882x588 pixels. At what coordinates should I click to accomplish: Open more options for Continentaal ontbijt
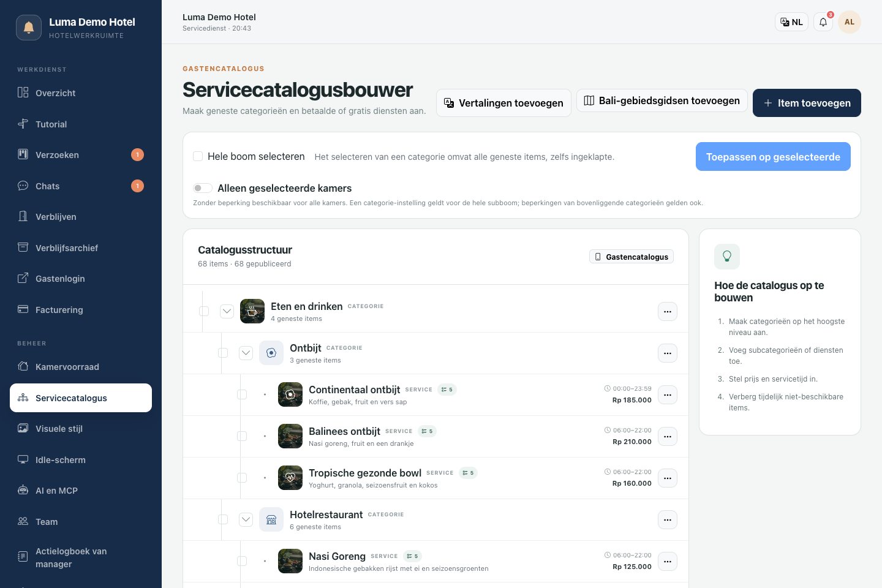(x=668, y=395)
